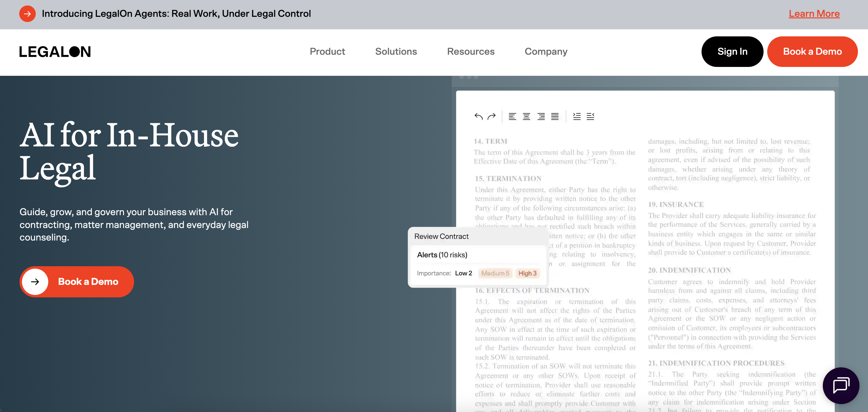Image resolution: width=868 pixels, height=412 pixels.
Task: Click the orange arrow announcement icon
Action: click(27, 14)
